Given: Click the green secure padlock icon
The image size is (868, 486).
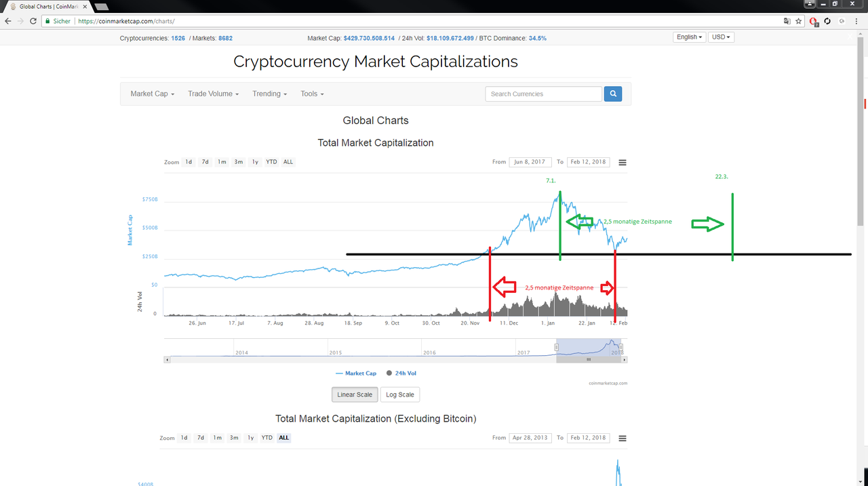Looking at the screenshot, I should pyautogui.click(x=47, y=21).
